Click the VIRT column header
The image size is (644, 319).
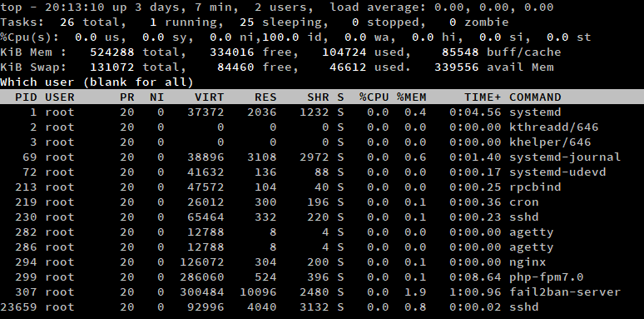point(210,97)
